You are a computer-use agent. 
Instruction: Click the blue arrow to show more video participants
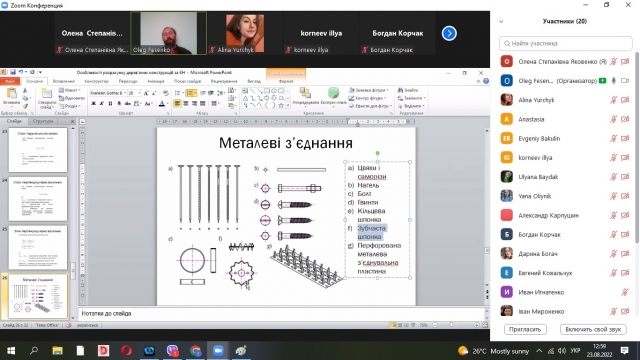coord(449,33)
